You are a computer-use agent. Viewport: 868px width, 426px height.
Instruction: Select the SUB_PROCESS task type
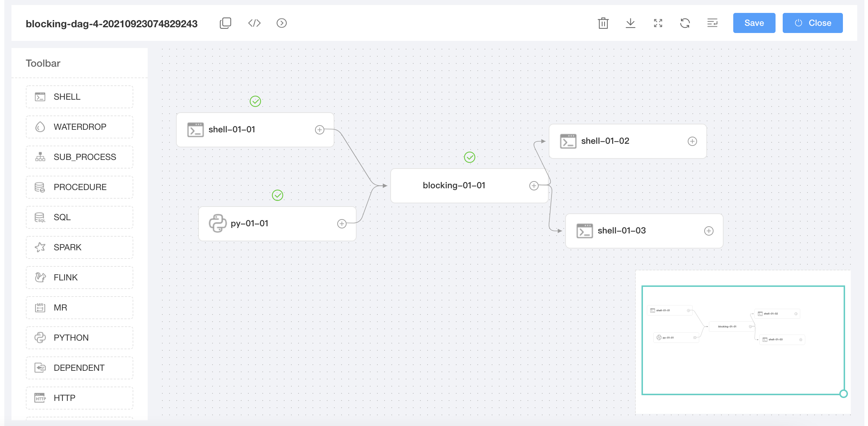(x=80, y=157)
